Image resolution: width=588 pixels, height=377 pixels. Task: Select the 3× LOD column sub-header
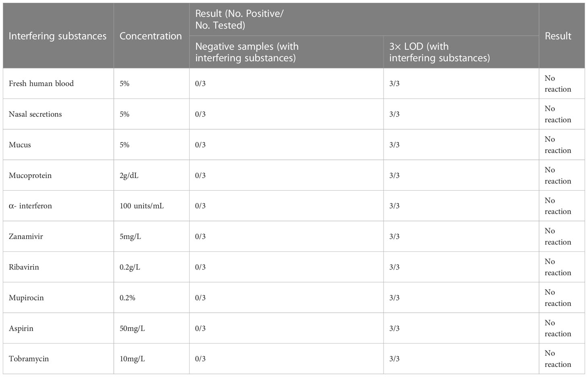461,52
